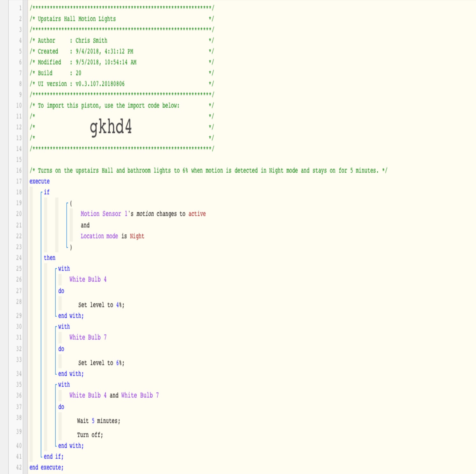
Task: Click the Modified date 9/5/2018 line
Action: click(83, 62)
